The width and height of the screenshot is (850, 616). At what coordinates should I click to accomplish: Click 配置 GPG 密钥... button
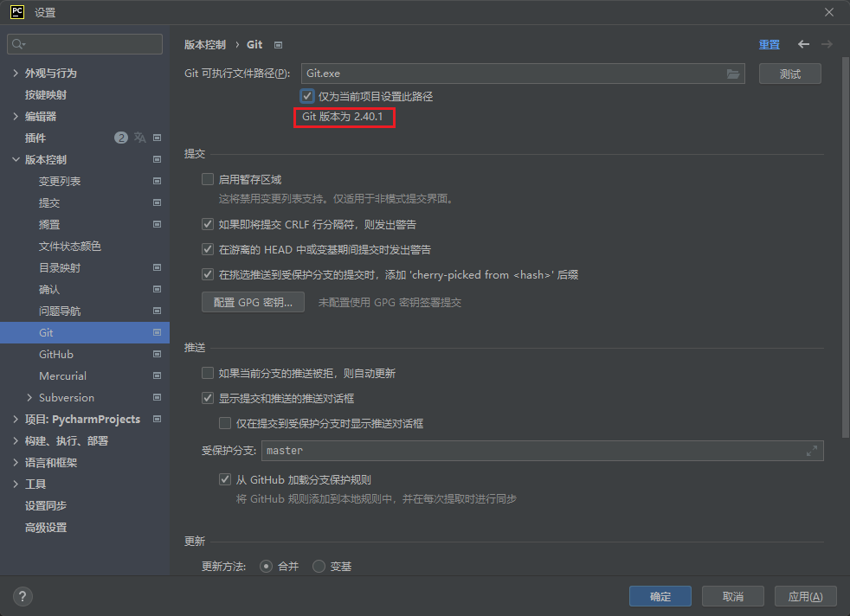click(253, 302)
